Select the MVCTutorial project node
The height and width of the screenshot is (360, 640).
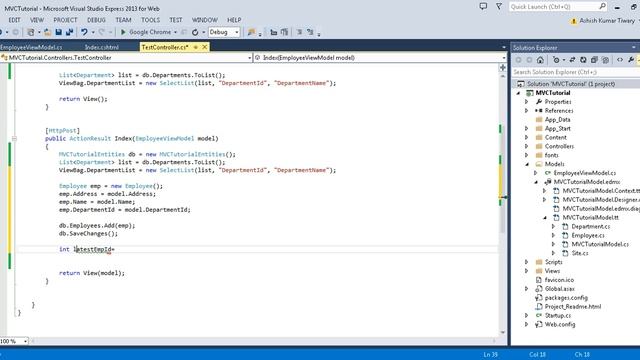click(553, 93)
